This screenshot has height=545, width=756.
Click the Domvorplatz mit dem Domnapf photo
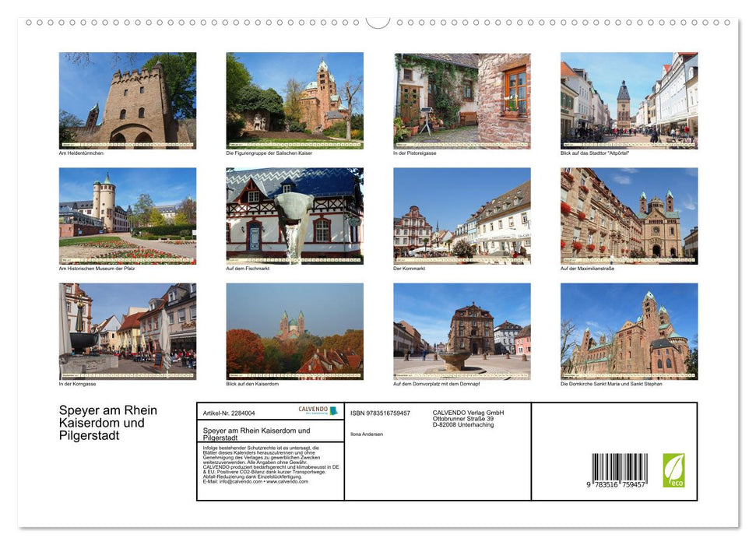click(x=462, y=332)
